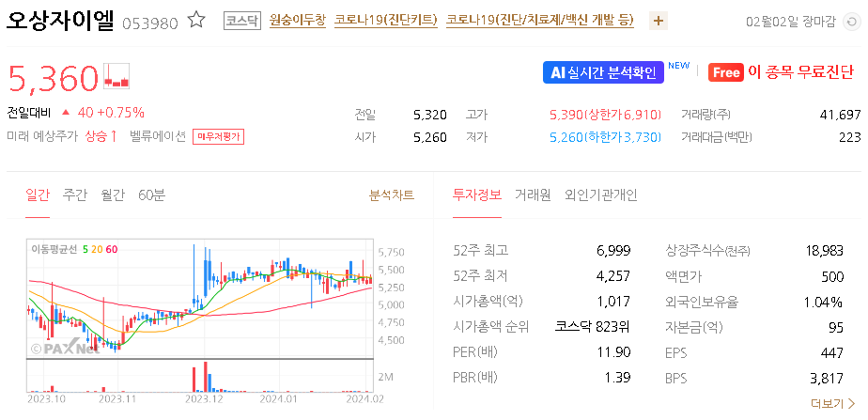Click the 52주 최고 value 6,999
The height and width of the screenshot is (420, 868).
coord(613,251)
